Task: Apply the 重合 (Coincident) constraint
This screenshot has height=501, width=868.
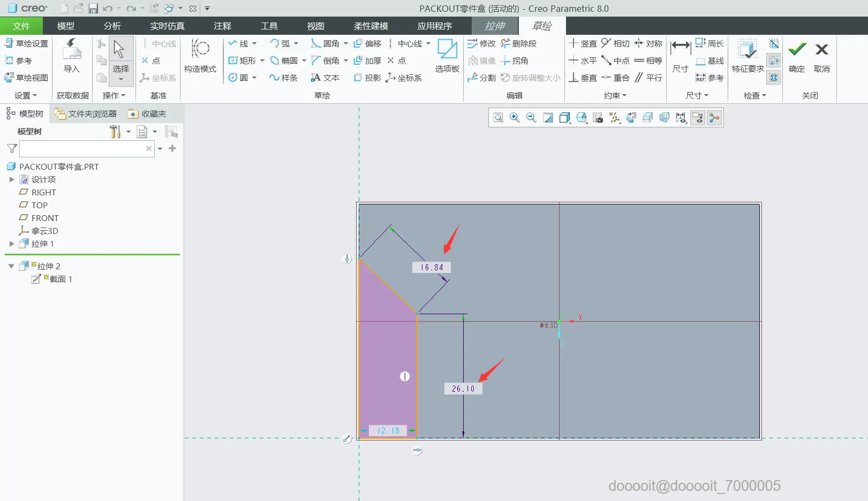Action: pos(615,78)
